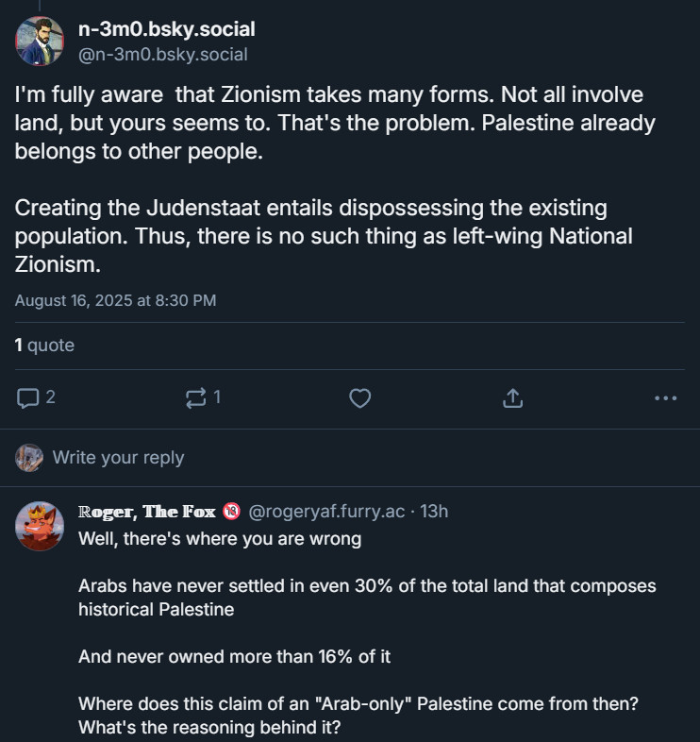This screenshot has height=742, width=700.
Task: Click the 18+ badge next to Roger's name
Action: 231,511
